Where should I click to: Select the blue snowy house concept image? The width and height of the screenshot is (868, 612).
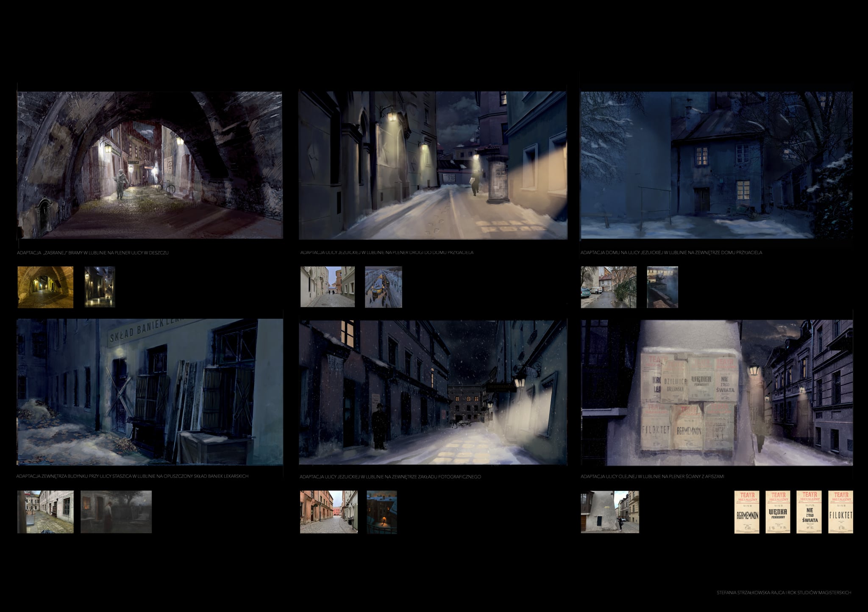[716, 165]
